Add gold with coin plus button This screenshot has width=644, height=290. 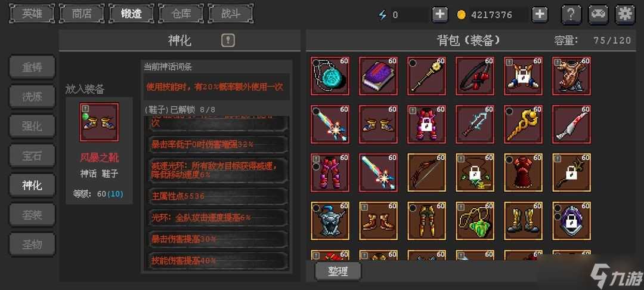540,15
